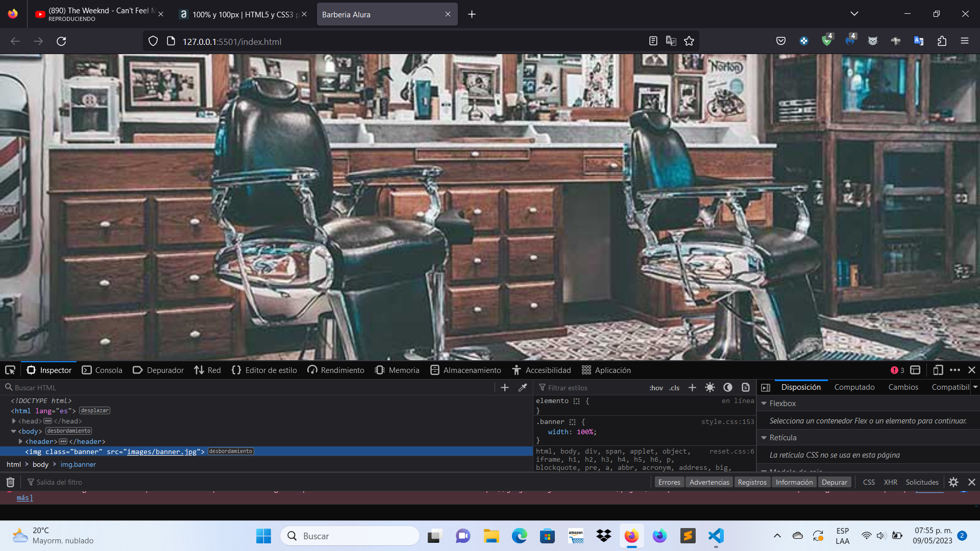Toggle the Errores filter button

point(669,482)
